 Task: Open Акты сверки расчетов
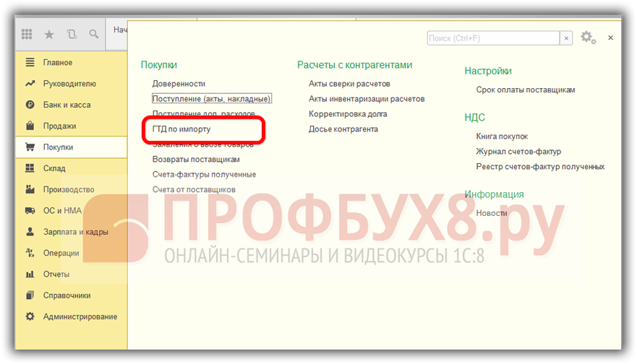coord(349,84)
